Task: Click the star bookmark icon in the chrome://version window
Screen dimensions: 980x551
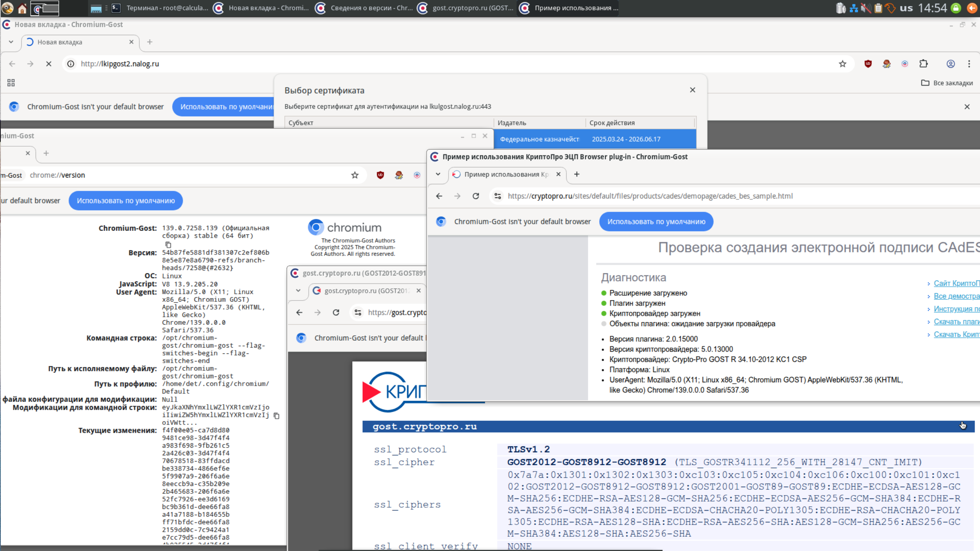Action: [355, 175]
